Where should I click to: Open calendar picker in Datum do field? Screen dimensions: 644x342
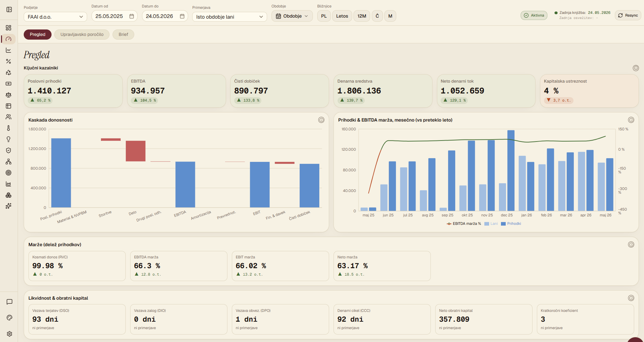click(x=182, y=16)
